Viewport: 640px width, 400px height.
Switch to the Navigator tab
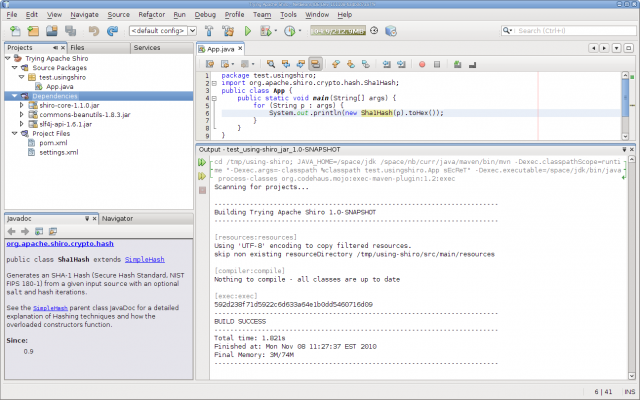tap(117, 217)
